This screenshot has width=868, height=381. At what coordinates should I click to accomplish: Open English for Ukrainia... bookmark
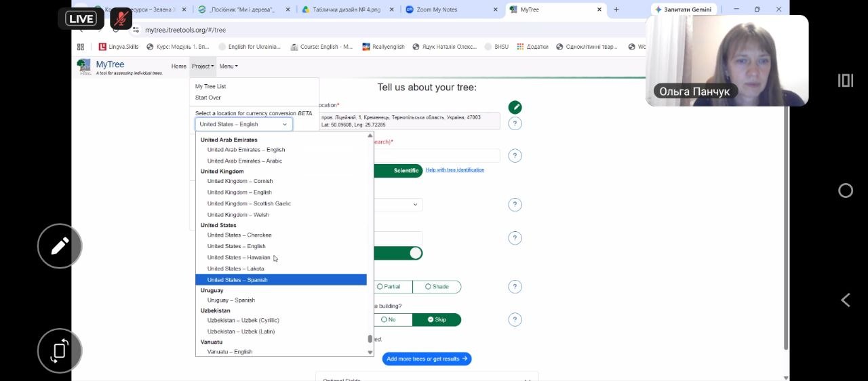(x=249, y=47)
